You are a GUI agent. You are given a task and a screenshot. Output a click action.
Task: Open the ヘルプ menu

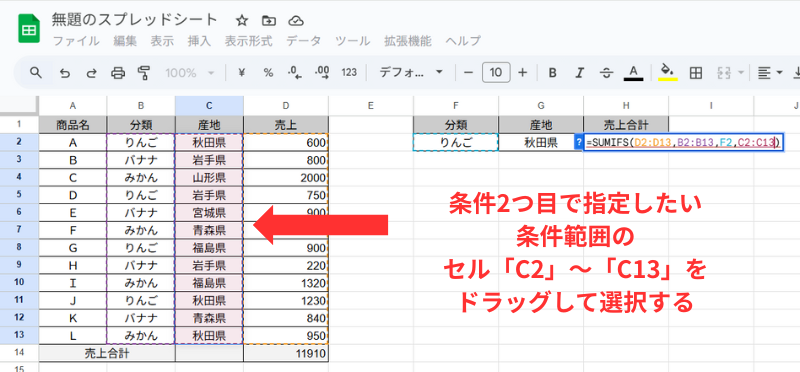pos(463,41)
